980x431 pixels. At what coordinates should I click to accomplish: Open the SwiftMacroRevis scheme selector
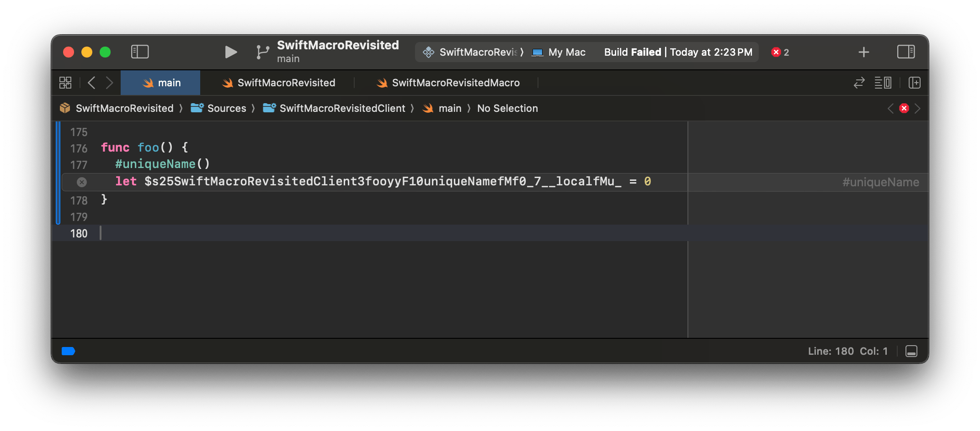click(x=473, y=52)
